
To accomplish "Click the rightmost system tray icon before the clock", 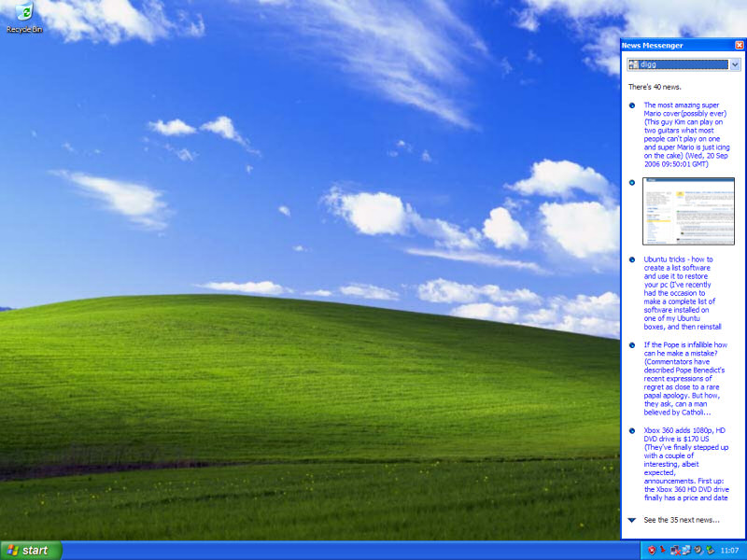I will click(x=711, y=551).
